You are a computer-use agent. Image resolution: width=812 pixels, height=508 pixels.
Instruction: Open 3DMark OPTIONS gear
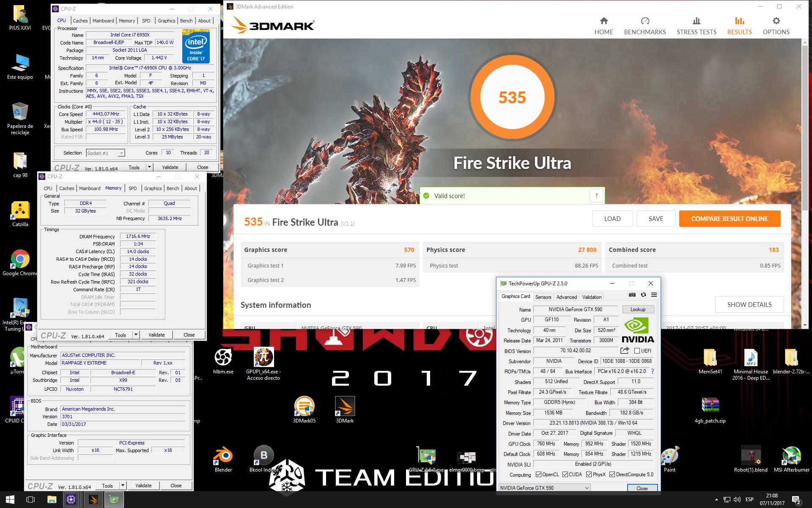[x=776, y=26]
